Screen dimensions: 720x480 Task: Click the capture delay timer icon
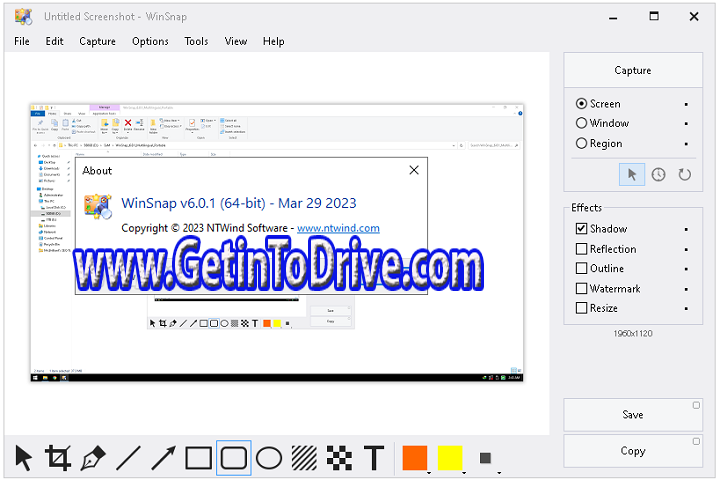coord(658,175)
